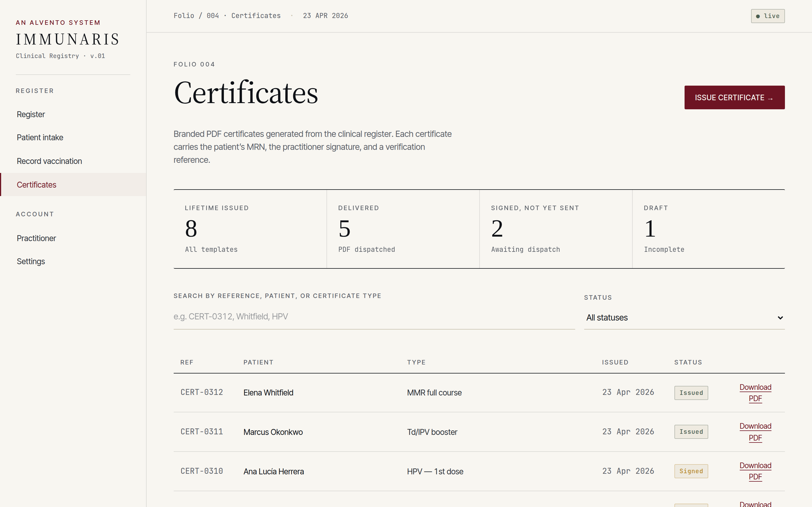Open the Certificates section in the sidebar
This screenshot has height=507, width=812.
[36, 184]
